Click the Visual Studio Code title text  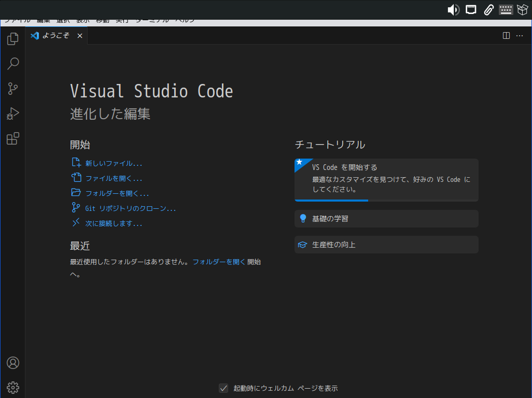[x=151, y=91]
